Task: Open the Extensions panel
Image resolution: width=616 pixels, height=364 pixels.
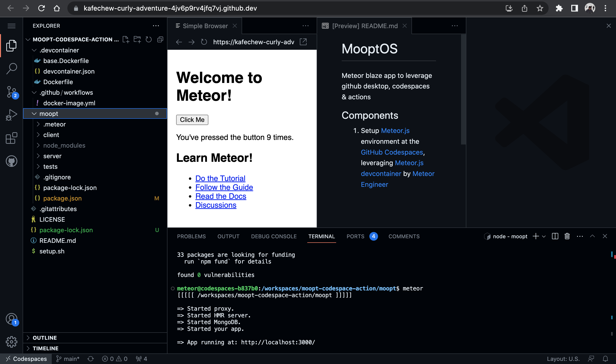Action: coord(11,138)
